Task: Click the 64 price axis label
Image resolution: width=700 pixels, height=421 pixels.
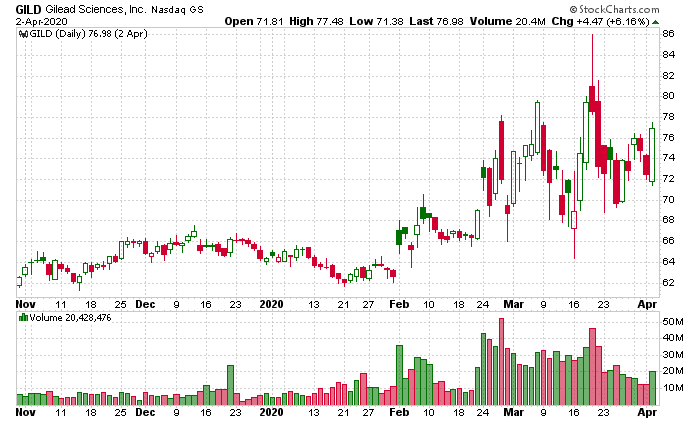Action: tap(668, 262)
